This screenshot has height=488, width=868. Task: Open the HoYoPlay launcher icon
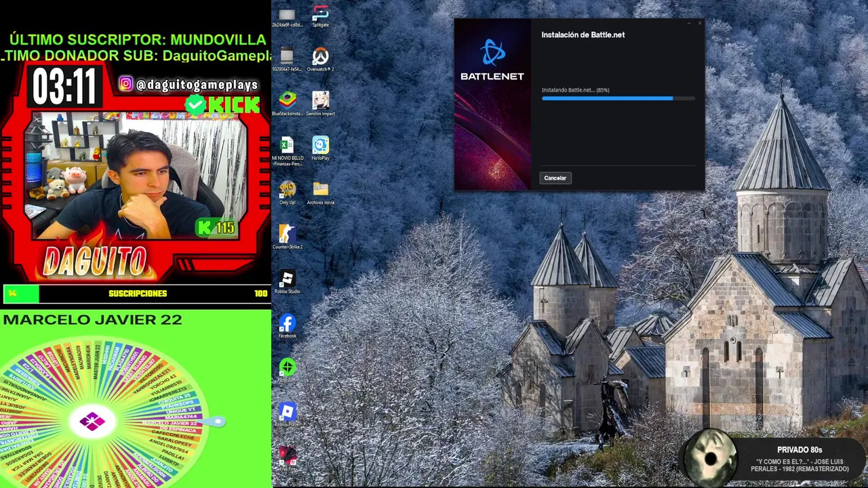coord(320,148)
